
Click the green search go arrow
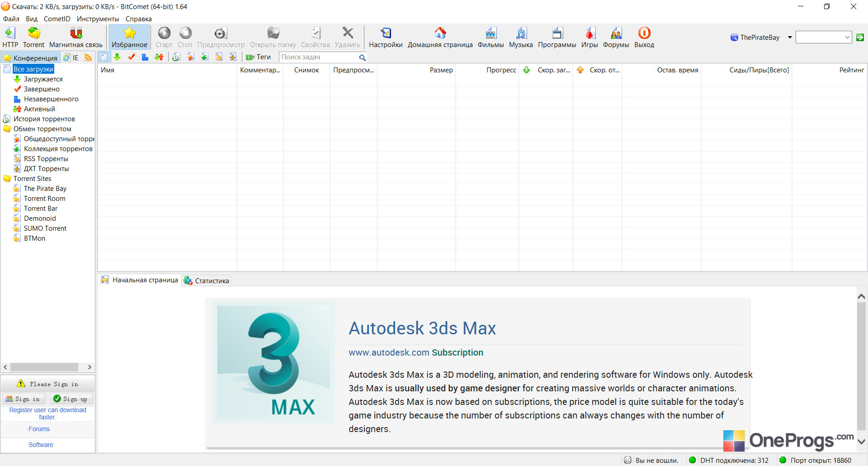pyautogui.click(x=860, y=38)
